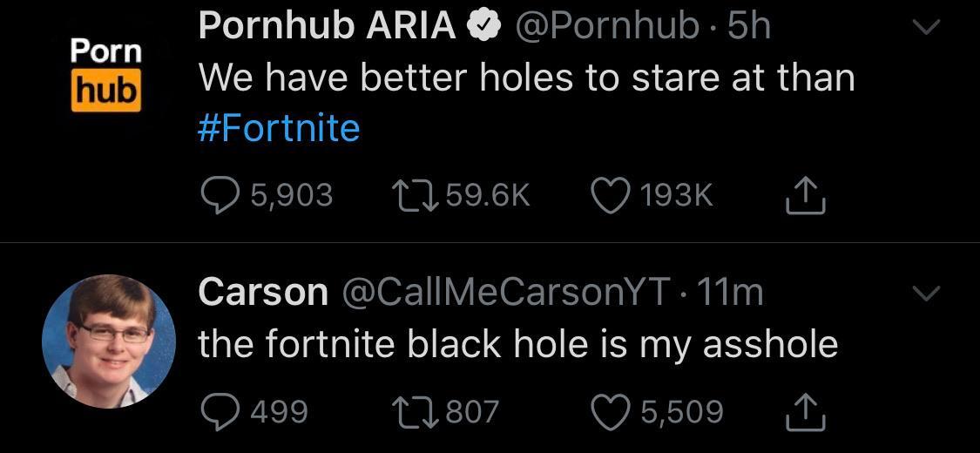
Task: Like Carson's tweet with 5,509 likes
Action: [x=612, y=410]
